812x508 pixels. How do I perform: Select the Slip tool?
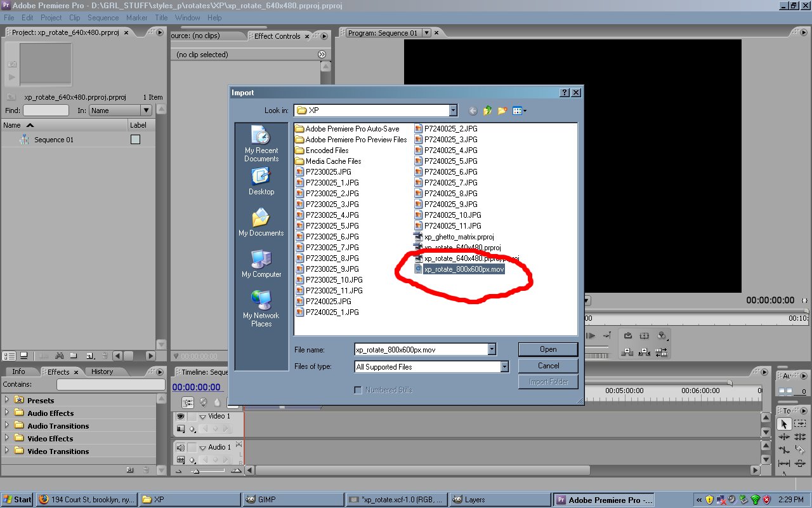pyautogui.click(x=784, y=464)
